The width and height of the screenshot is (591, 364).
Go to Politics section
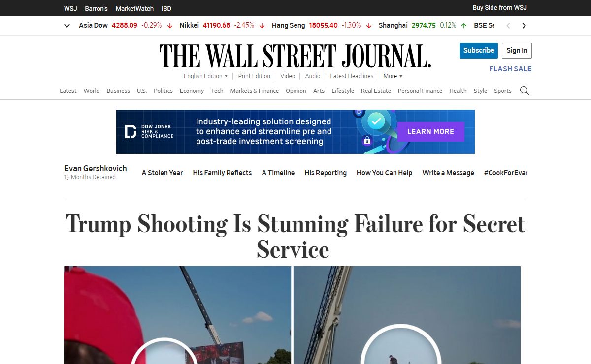pyautogui.click(x=163, y=91)
